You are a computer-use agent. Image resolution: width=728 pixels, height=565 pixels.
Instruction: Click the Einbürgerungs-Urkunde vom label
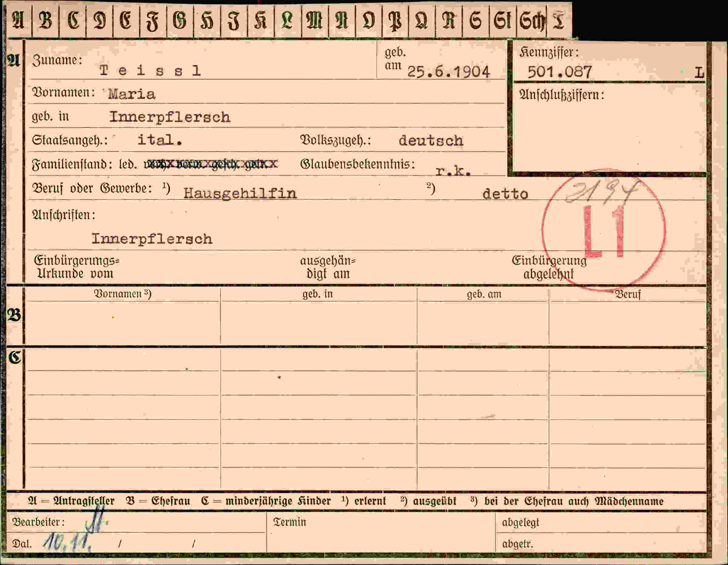point(77,267)
